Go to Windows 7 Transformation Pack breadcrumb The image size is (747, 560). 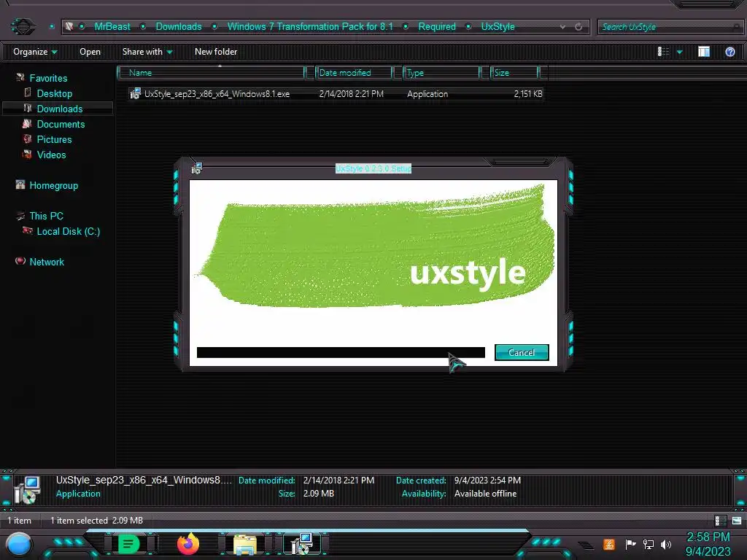click(310, 27)
